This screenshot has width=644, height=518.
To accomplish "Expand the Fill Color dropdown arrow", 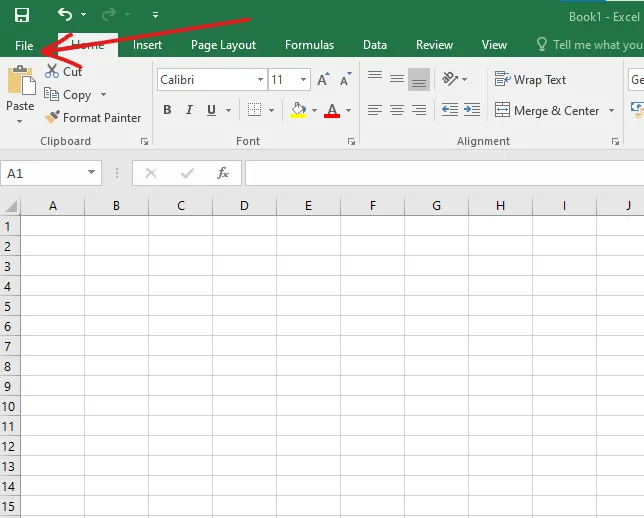I will point(314,110).
